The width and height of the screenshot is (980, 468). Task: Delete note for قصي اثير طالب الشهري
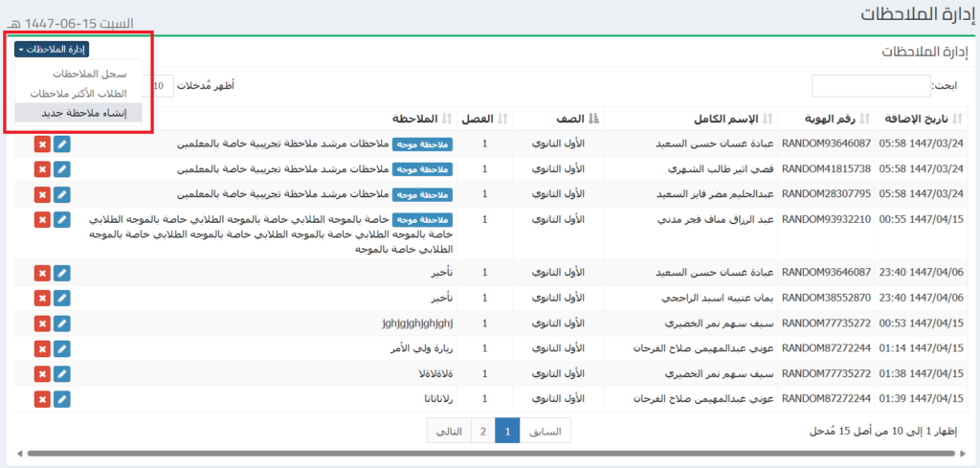click(x=42, y=169)
